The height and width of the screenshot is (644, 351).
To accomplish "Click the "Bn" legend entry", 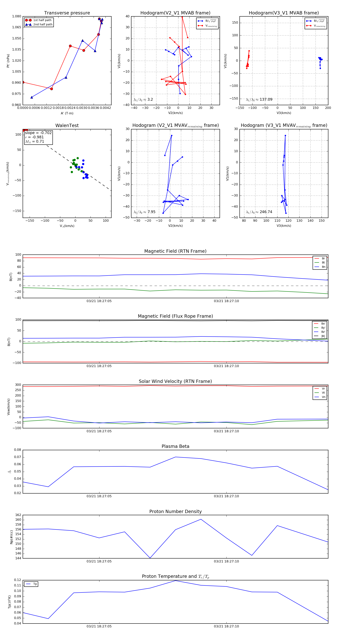I will (x=320, y=267).
